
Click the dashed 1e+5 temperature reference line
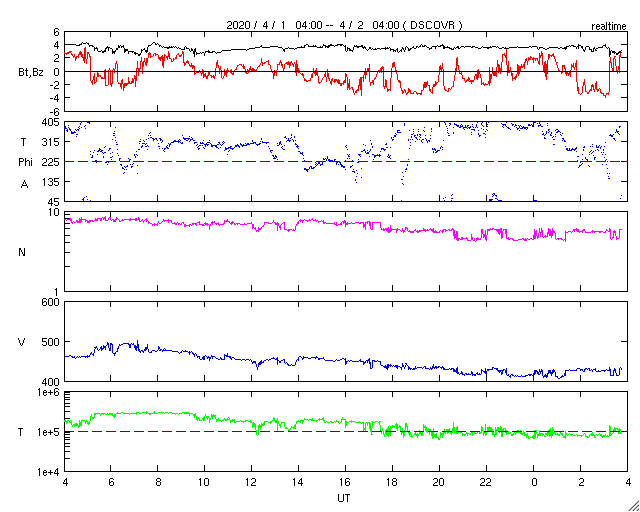pyautogui.click(x=346, y=432)
